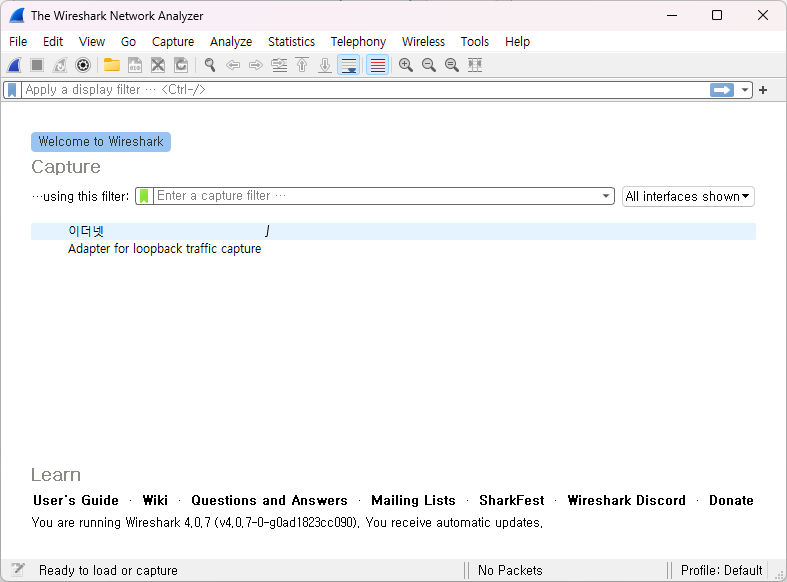Click green capture filter bookmark icon
This screenshot has width=787, height=582.
pos(144,196)
